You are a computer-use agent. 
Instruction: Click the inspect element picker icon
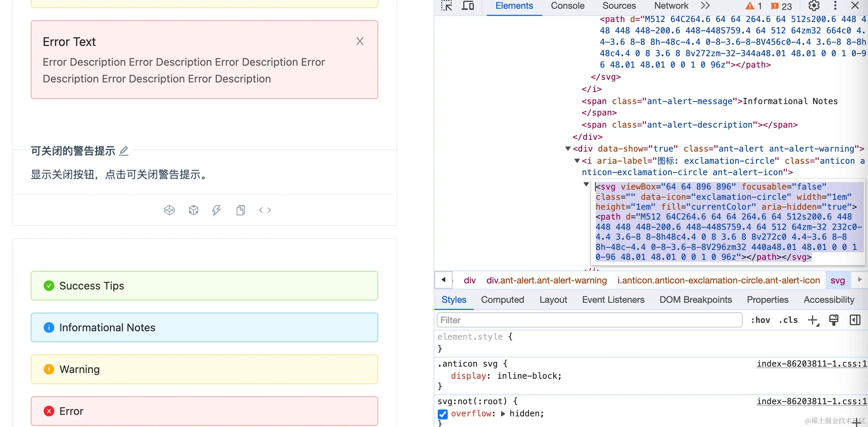point(447,6)
